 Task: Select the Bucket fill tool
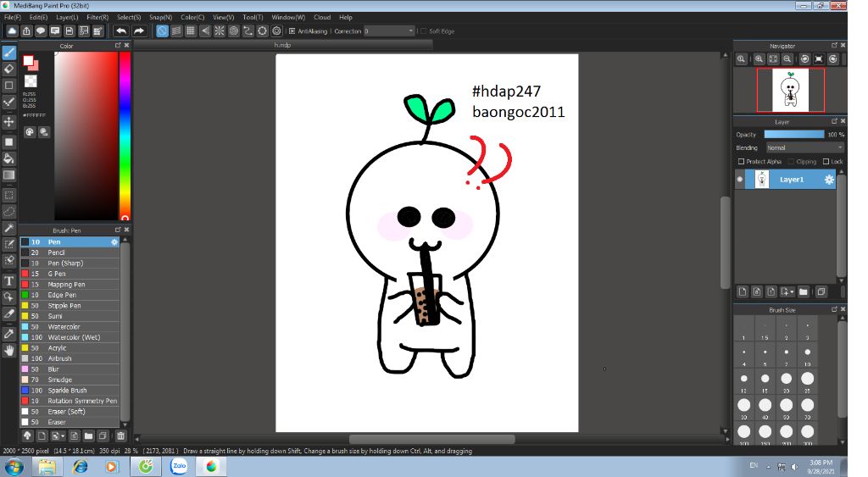pos(8,158)
